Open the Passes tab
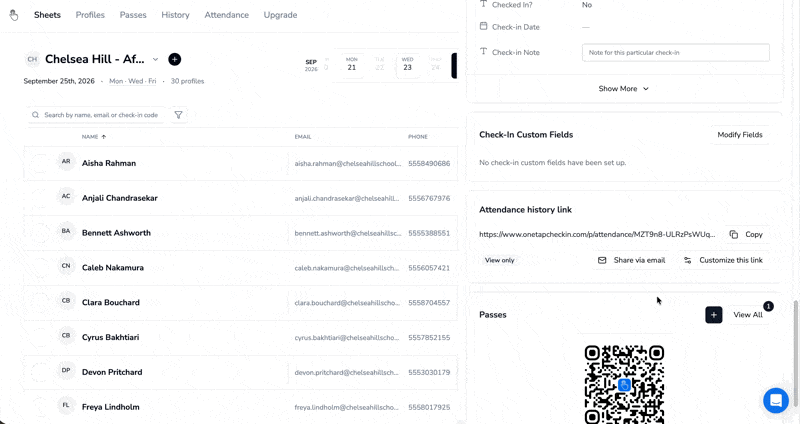Image resolution: width=800 pixels, height=424 pixels. [133, 15]
